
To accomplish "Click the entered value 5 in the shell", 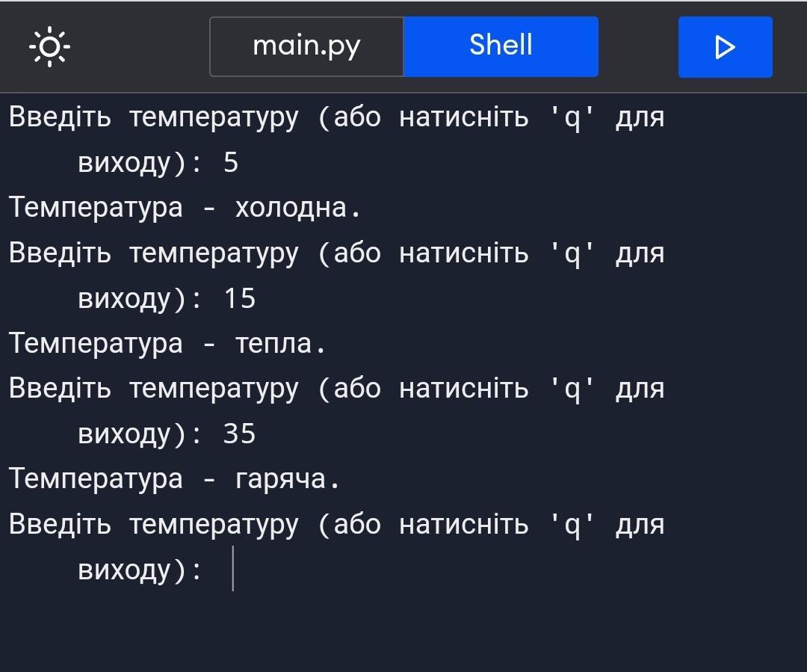I will click(x=231, y=162).
